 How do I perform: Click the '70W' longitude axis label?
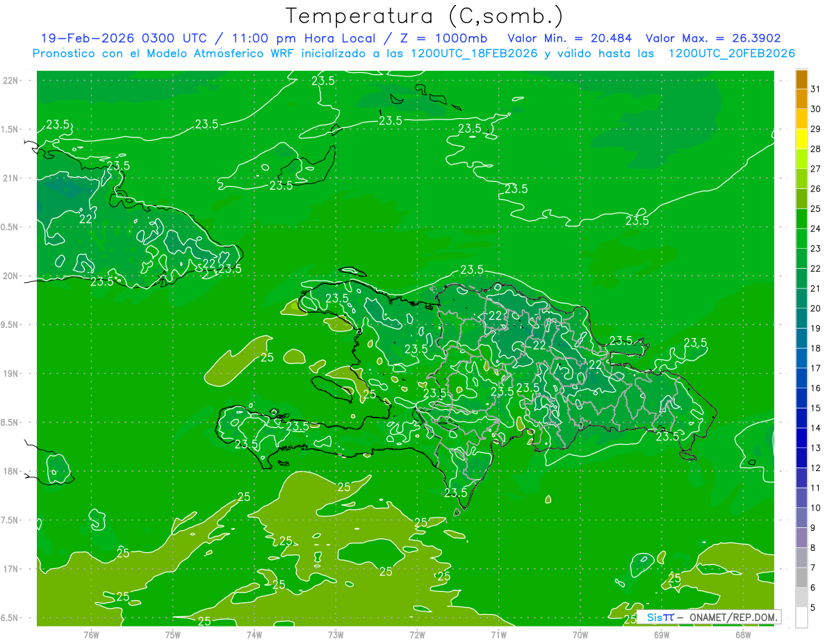pyautogui.click(x=580, y=634)
